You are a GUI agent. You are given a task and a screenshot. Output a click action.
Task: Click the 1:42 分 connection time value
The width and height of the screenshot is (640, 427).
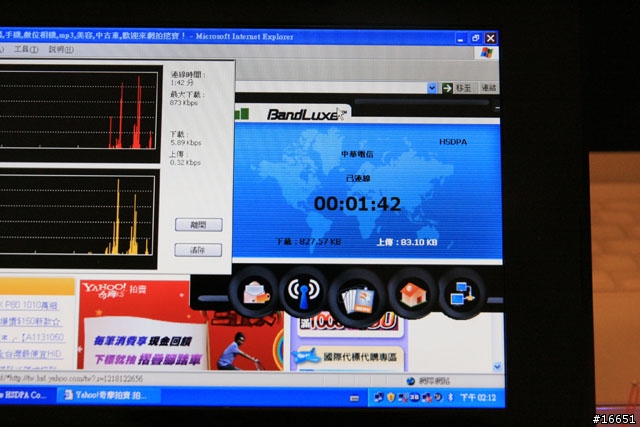point(182,82)
